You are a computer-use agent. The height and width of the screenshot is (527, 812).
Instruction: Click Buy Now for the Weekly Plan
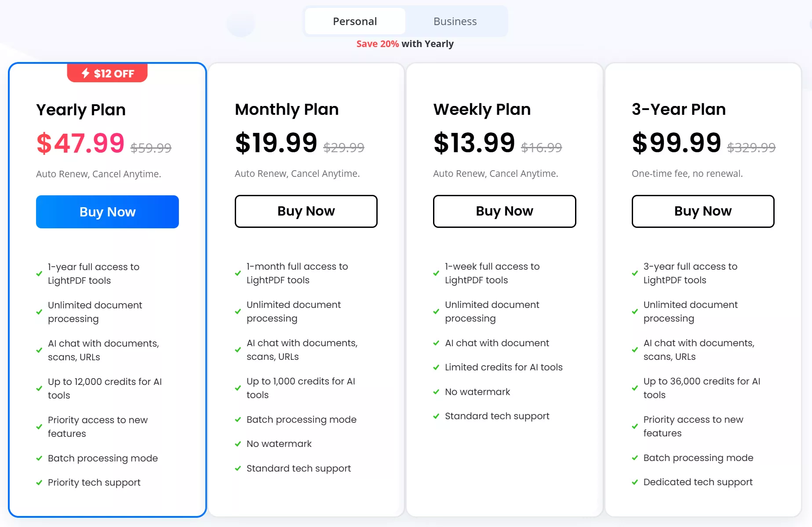click(x=504, y=212)
